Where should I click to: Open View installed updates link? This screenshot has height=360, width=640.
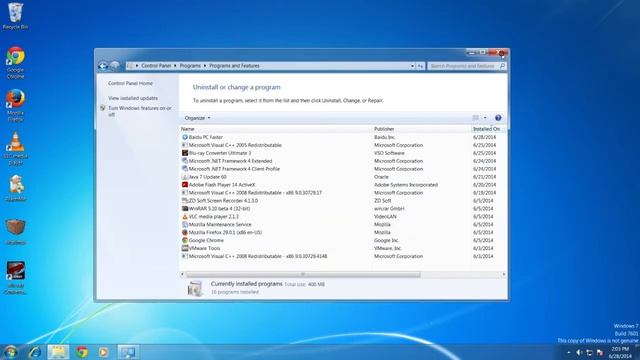[133, 98]
